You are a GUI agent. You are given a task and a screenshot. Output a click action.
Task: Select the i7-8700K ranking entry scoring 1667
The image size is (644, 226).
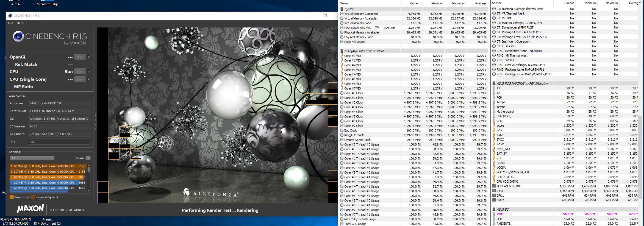click(48, 188)
